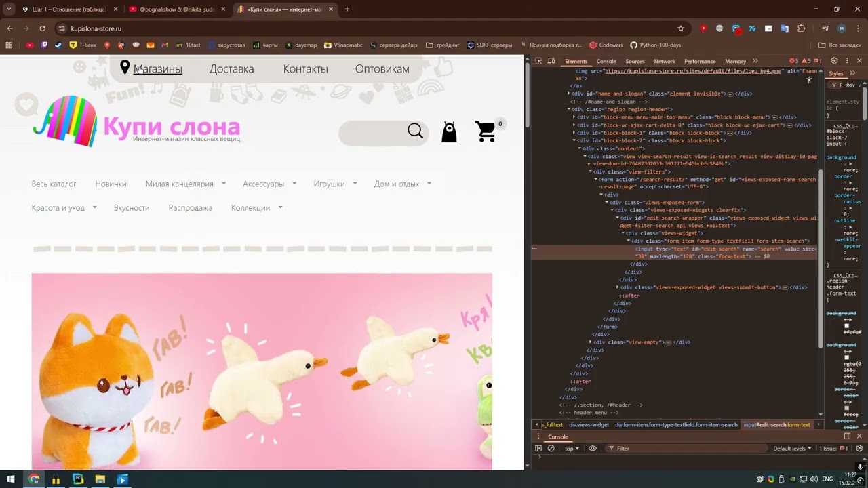The image size is (868, 488).
Task: Open Chrome from the Windows taskbar
Action: 34,479
